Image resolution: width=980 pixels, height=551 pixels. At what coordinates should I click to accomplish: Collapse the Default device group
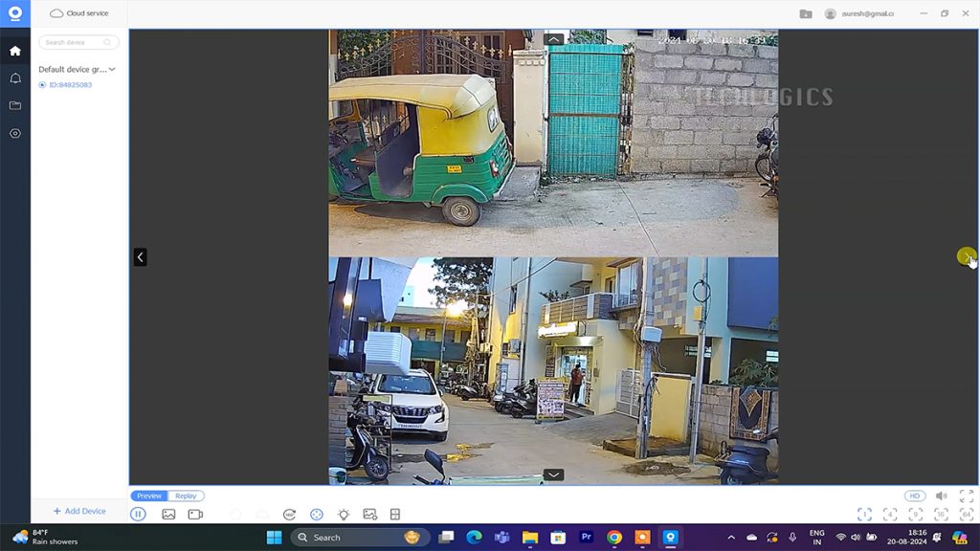[x=112, y=70]
